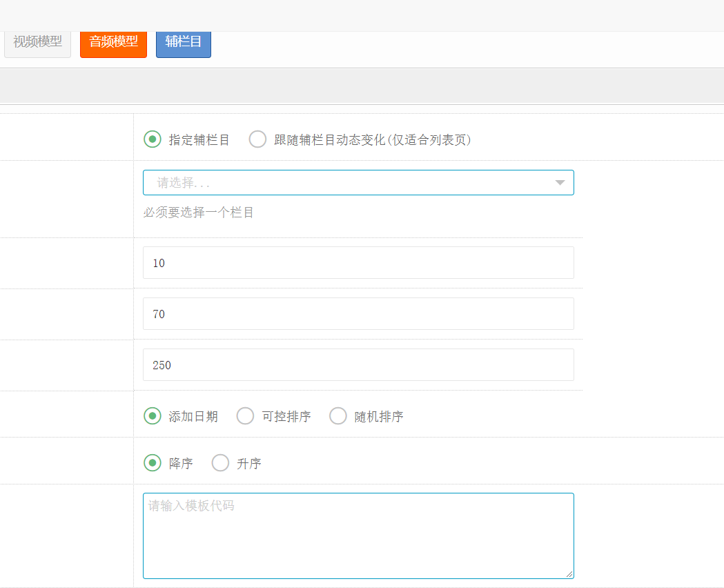Focus the input field containing 70

click(358, 314)
